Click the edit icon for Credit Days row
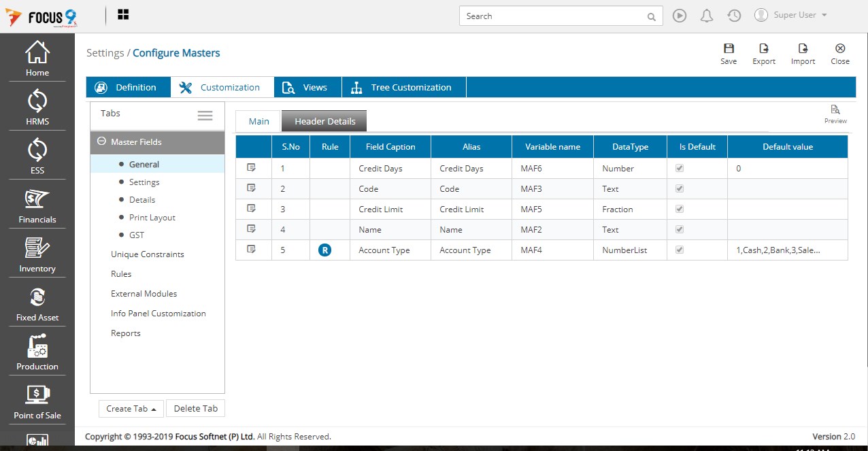This screenshot has width=868, height=451. pyautogui.click(x=251, y=168)
